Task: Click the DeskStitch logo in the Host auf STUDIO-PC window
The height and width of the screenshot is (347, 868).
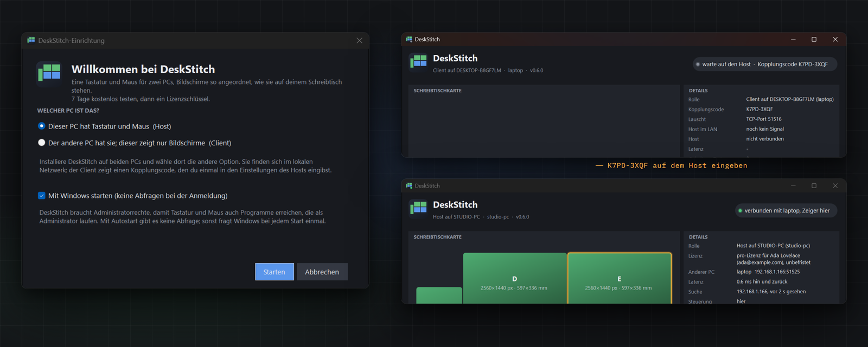Action: point(418,208)
